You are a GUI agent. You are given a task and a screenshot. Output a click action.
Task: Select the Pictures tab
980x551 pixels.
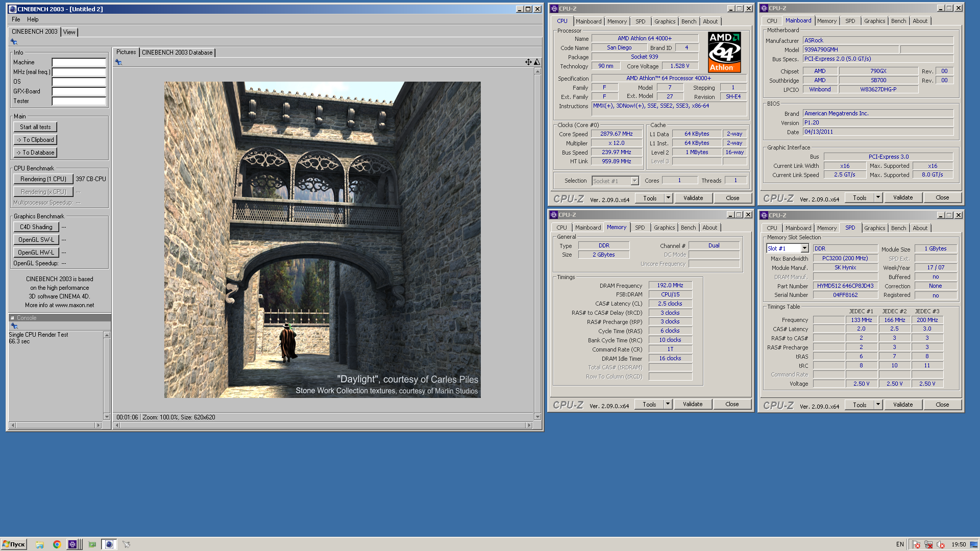(x=126, y=52)
